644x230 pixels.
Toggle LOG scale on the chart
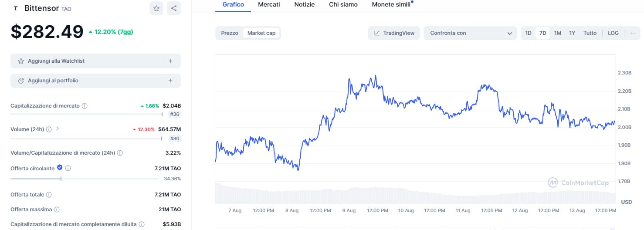tap(613, 33)
